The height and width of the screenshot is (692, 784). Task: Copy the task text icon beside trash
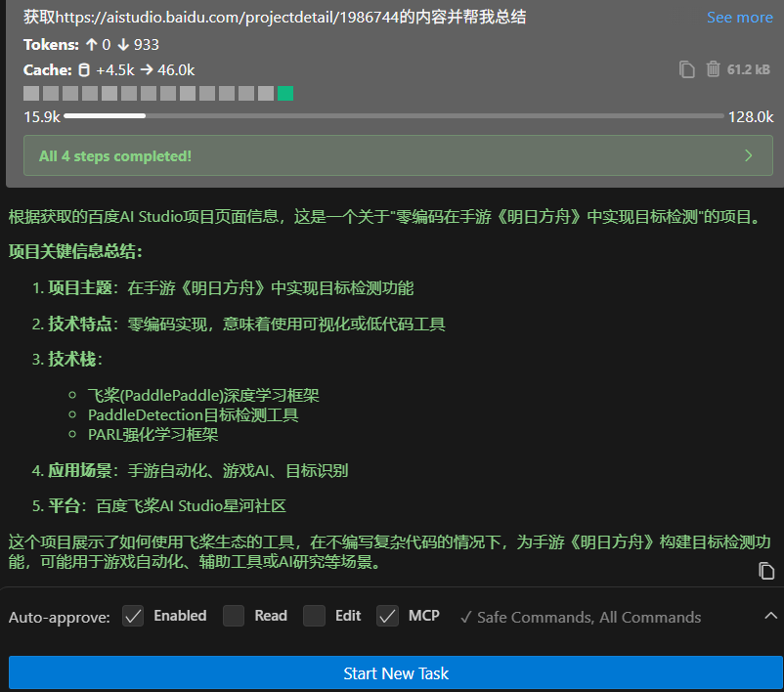(686, 69)
